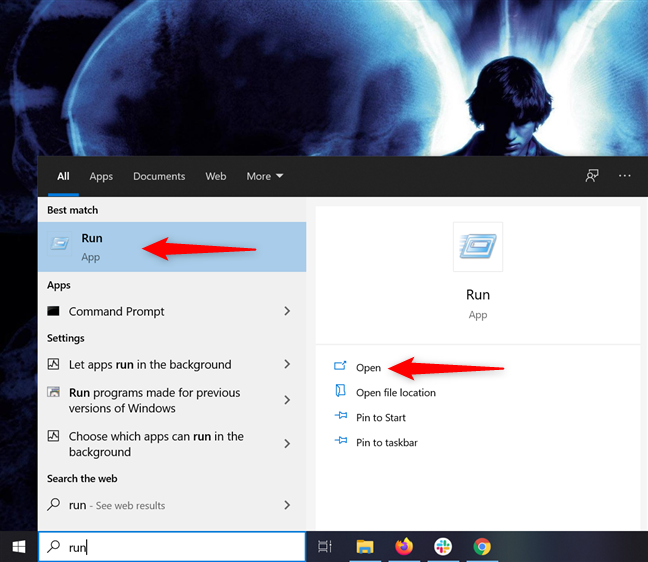
Task: Open the Run app best match result
Action: (x=172, y=247)
